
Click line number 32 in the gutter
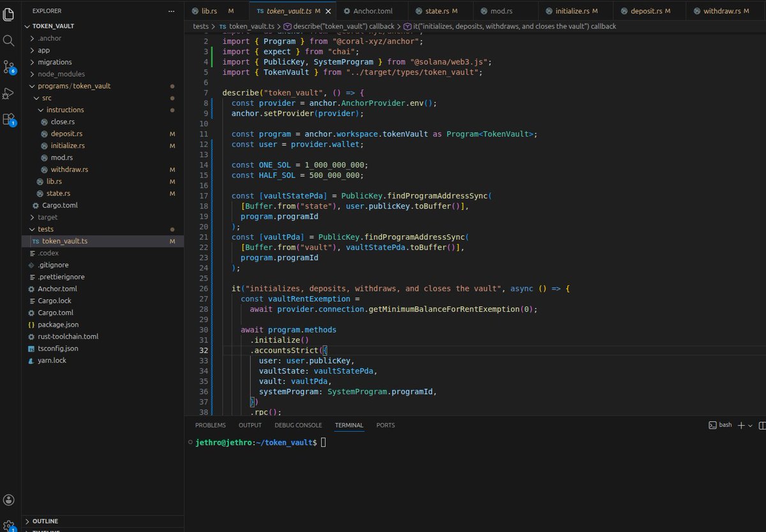tap(204, 350)
